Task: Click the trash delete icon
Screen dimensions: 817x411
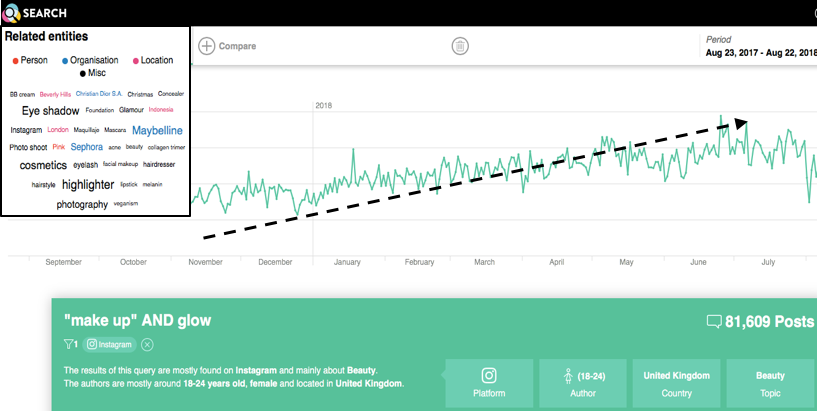Action: pos(460,46)
